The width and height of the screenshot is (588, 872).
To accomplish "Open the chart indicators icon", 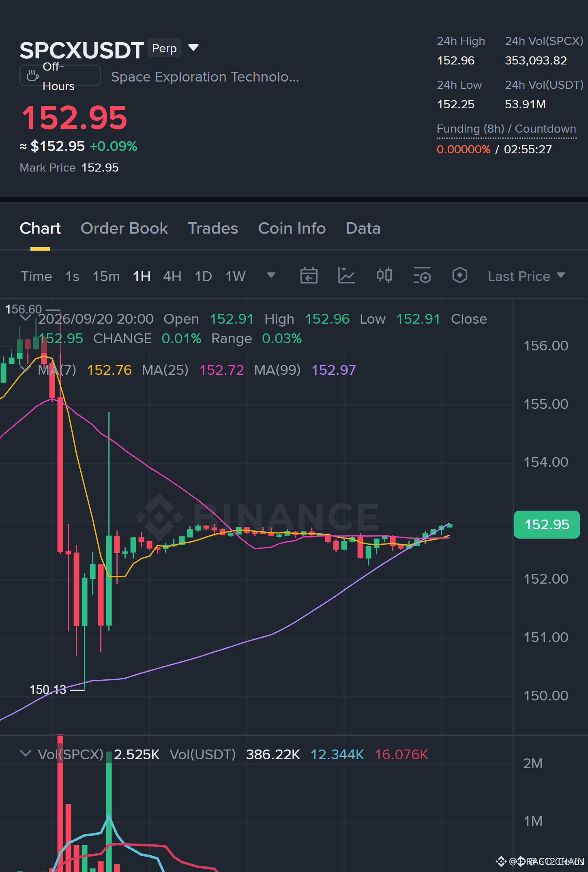I will tap(346, 276).
